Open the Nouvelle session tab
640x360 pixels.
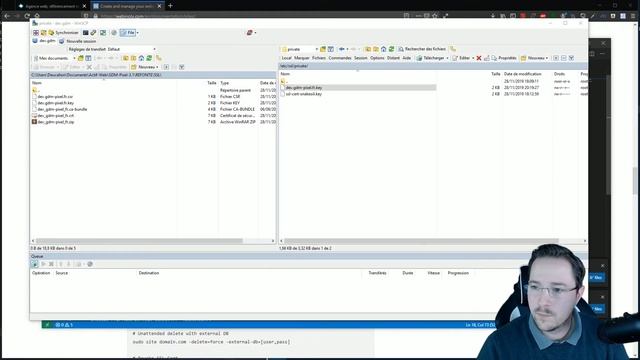[78, 41]
